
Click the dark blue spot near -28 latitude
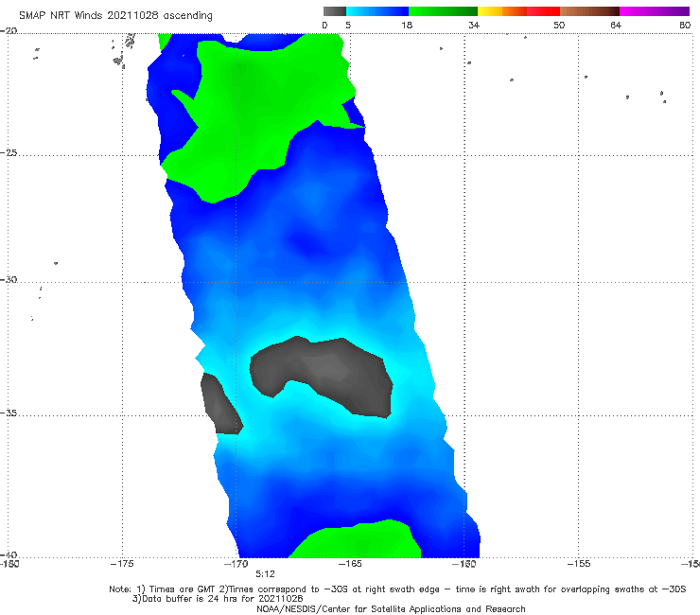pyautogui.click(x=308, y=243)
